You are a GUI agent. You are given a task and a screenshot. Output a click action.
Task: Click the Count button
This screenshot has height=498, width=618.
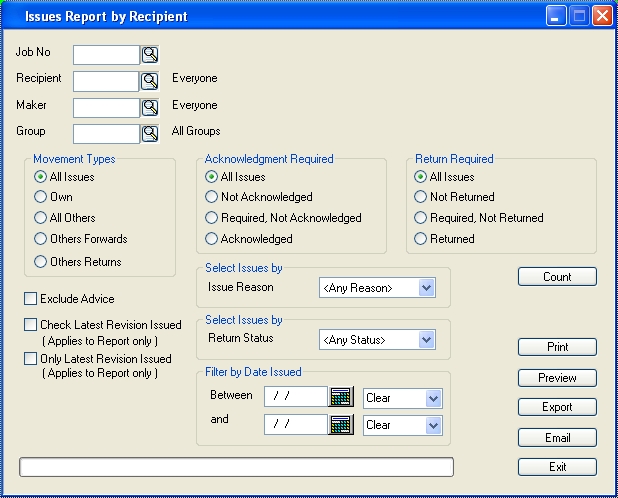click(557, 277)
